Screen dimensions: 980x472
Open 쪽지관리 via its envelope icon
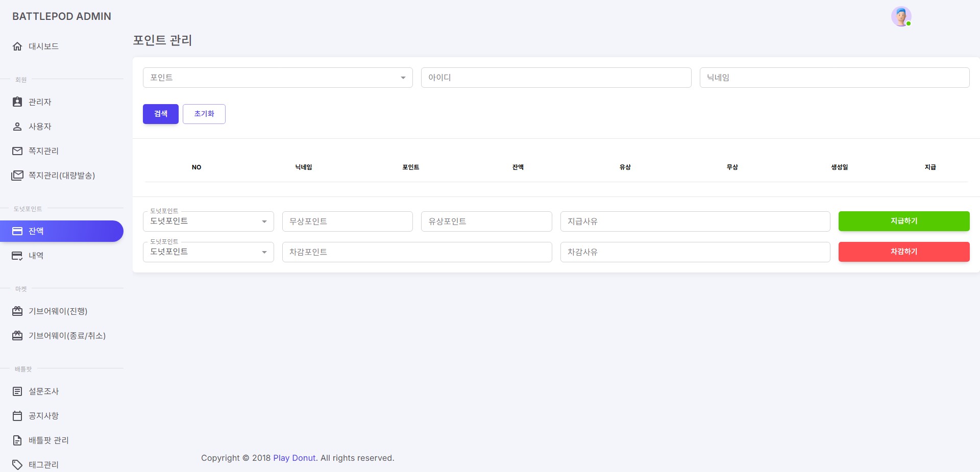[17, 151]
